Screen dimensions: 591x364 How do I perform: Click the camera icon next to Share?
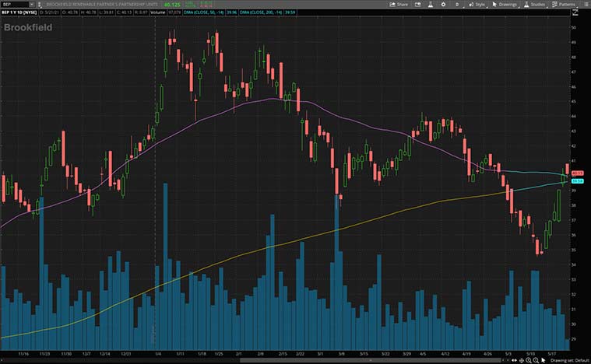(419, 4)
